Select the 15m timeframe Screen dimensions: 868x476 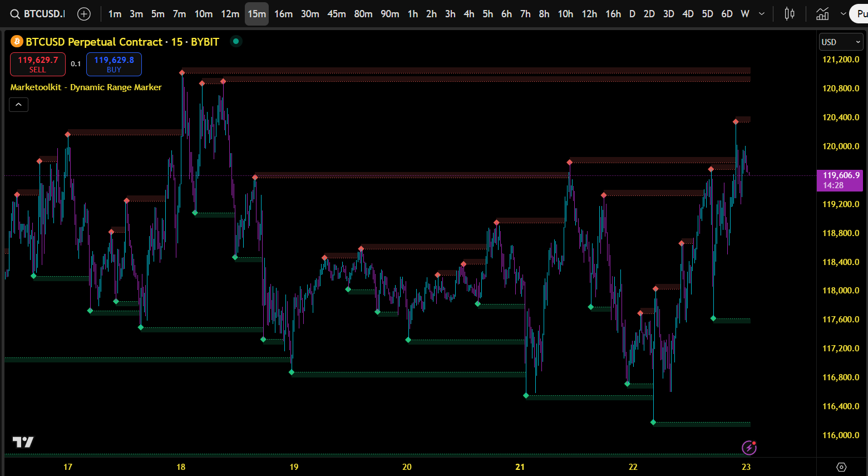click(257, 14)
